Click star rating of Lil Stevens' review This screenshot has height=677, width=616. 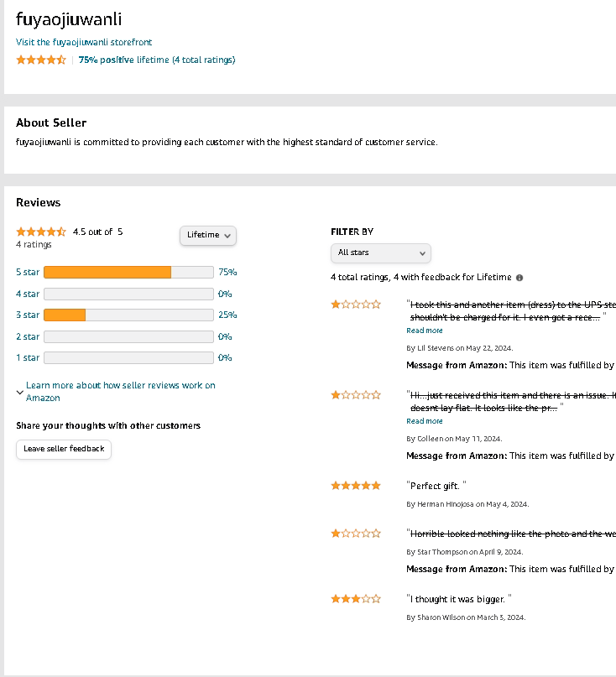[x=356, y=305]
